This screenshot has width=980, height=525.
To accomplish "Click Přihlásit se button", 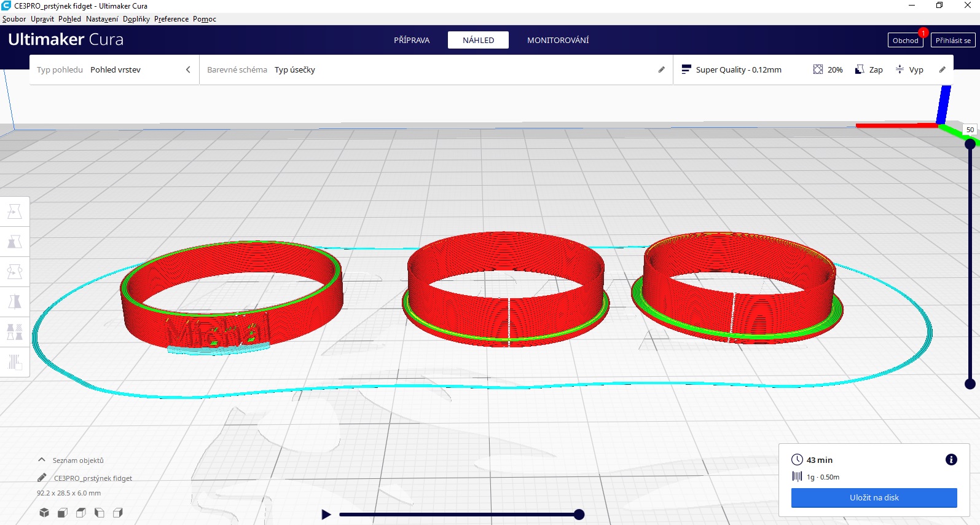I will pos(953,40).
